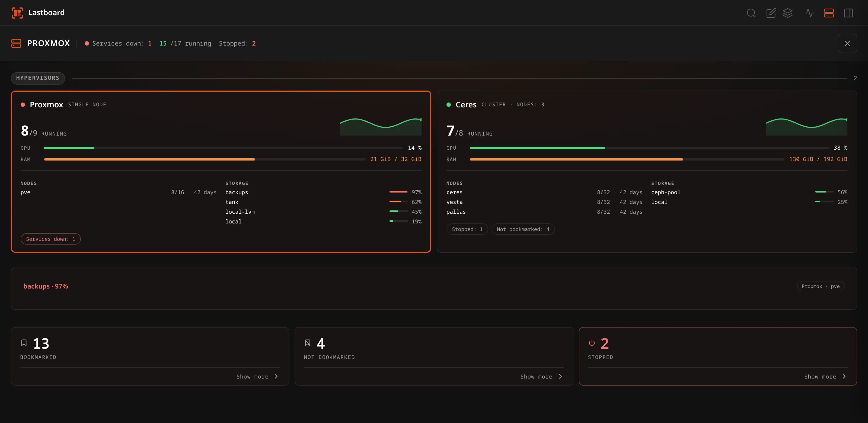Screen dimensions: 868x423
Task: Click the Lastboard app title
Action: (x=46, y=13)
